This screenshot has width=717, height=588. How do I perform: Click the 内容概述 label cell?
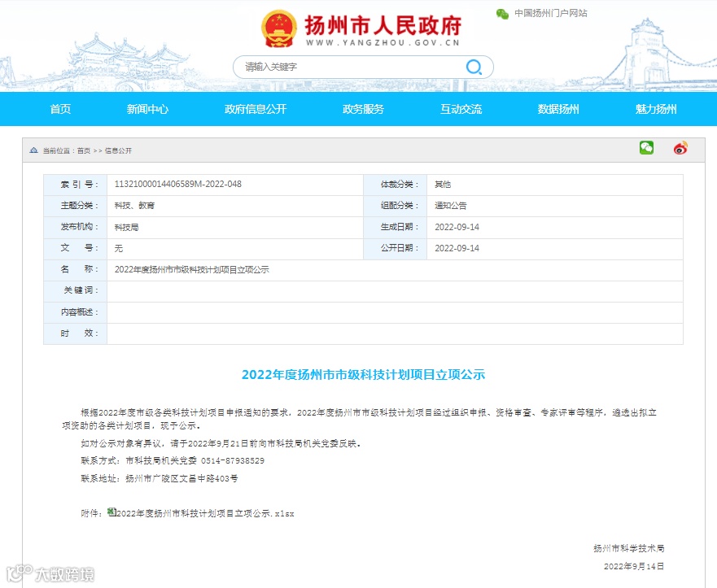pos(76,312)
